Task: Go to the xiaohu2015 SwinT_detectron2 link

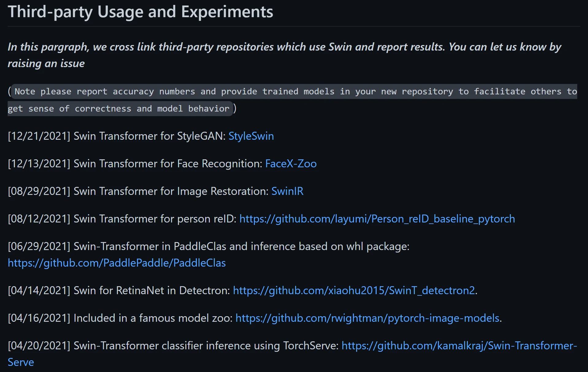Action: 354,290
